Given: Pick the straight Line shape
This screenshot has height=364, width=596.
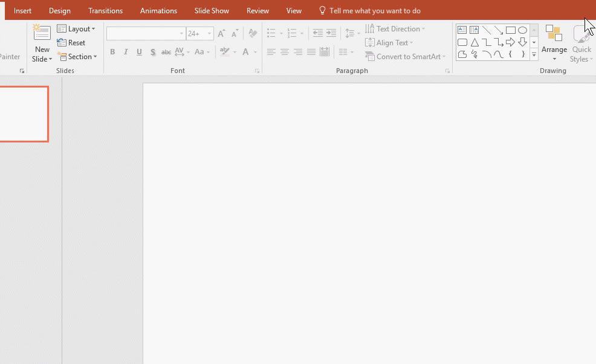Looking at the screenshot, I should point(486,30).
